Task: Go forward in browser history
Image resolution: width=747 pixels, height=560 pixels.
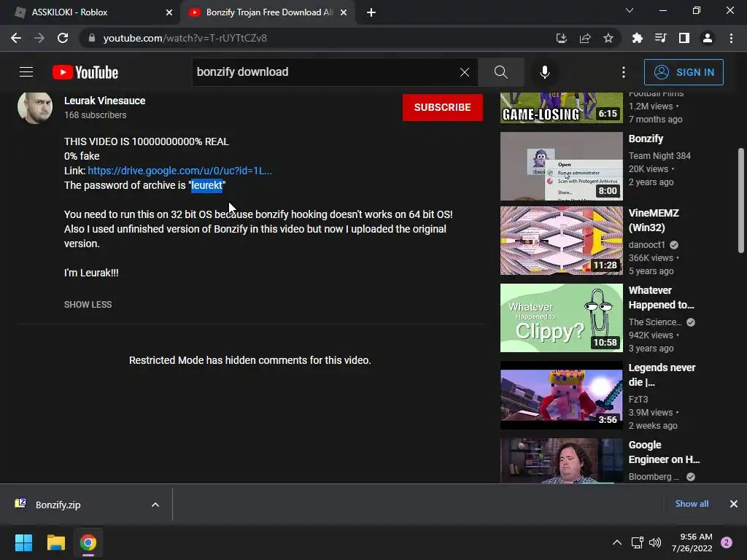Action: [x=39, y=38]
